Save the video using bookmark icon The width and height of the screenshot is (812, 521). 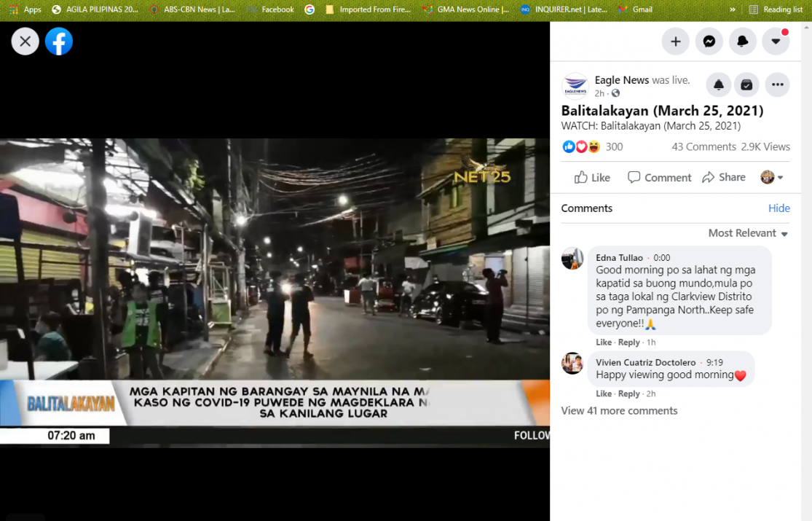pyautogui.click(x=746, y=85)
